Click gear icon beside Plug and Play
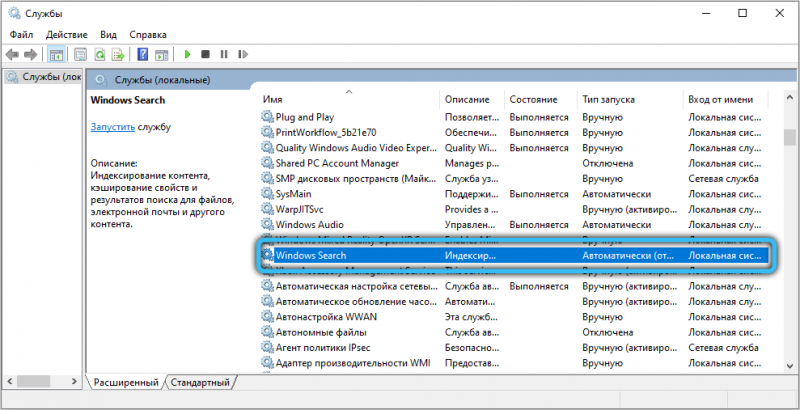This screenshot has width=800, height=410. [x=267, y=117]
